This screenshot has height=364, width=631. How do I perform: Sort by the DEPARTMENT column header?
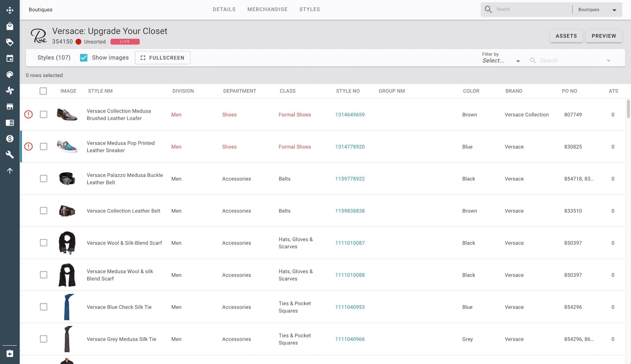click(x=240, y=91)
